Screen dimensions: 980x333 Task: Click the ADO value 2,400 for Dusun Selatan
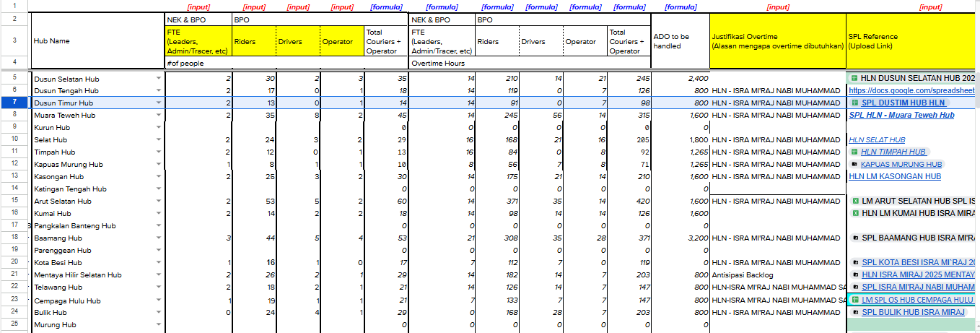(x=681, y=78)
